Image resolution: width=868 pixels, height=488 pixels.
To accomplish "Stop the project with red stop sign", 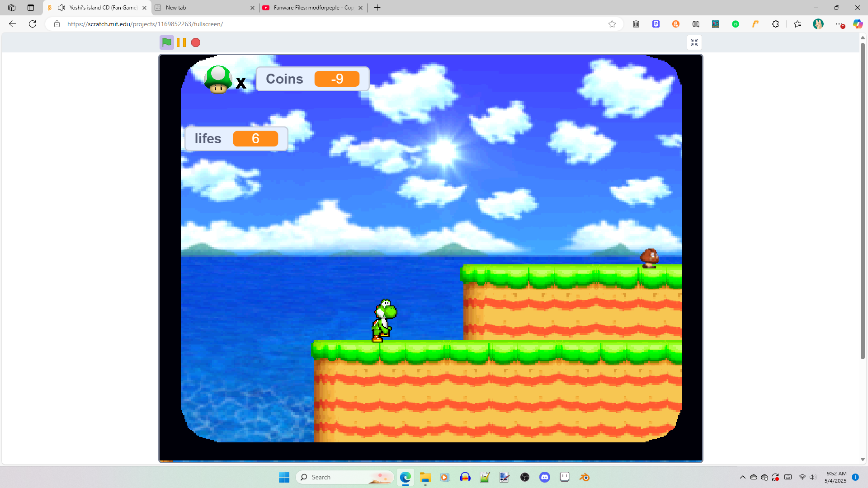I will click(x=196, y=42).
